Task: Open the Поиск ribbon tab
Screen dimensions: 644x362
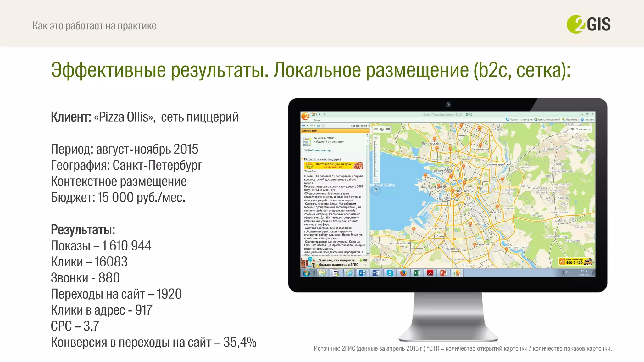Action: 317,120
